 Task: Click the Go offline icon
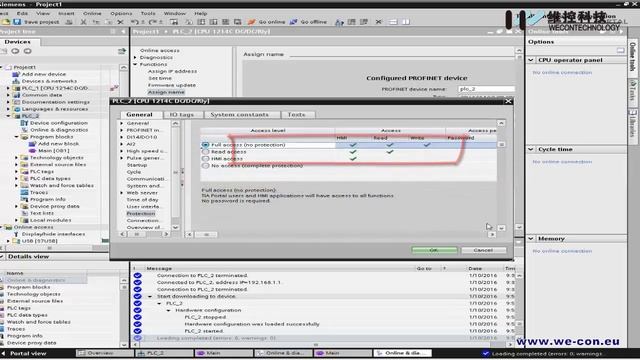click(293, 22)
